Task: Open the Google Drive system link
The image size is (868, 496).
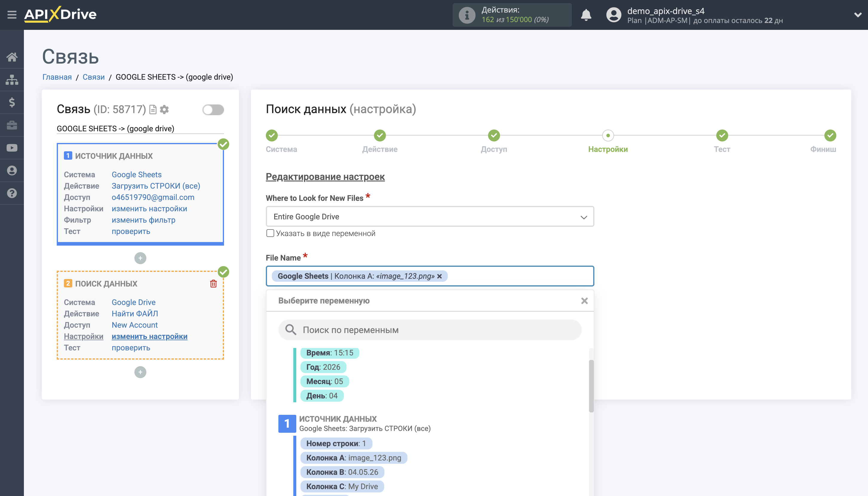Action: [133, 302]
